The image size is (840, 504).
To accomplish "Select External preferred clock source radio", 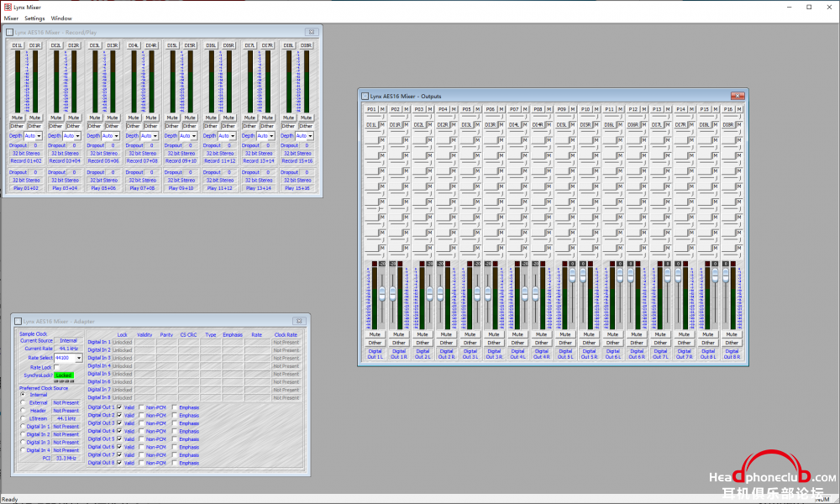I will coord(23,402).
